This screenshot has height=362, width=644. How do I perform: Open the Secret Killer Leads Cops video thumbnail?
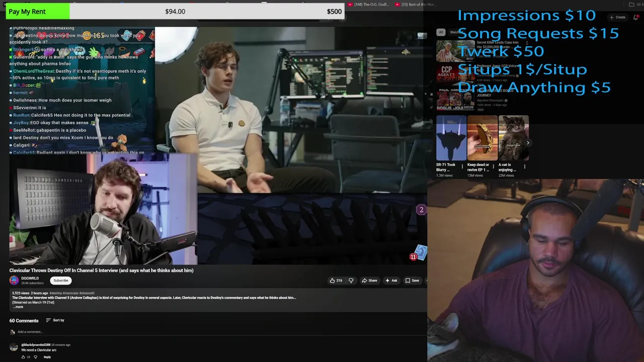pyautogui.click(x=455, y=50)
